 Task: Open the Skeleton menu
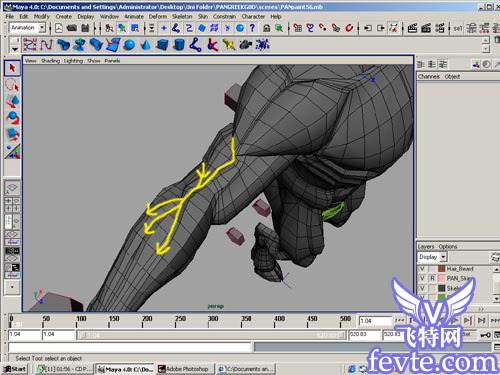[x=182, y=16]
